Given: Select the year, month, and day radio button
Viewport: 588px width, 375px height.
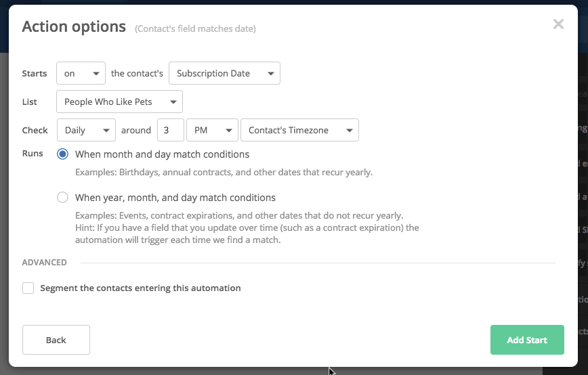Looking at the screenshot, I should pos(63,198).
